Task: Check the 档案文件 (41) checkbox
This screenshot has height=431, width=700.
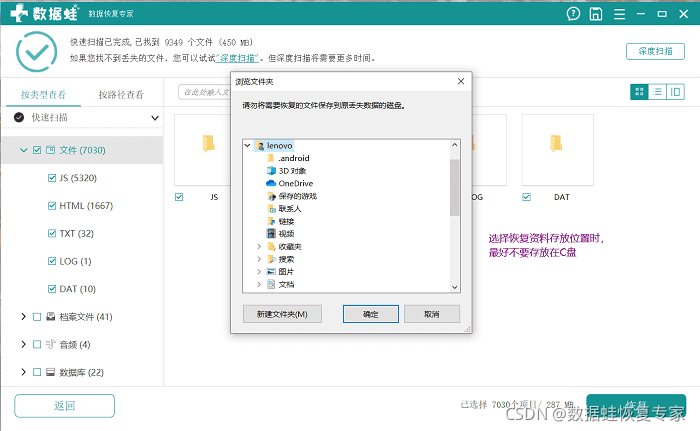Action: pyautogui.click(x=37, y=317)
